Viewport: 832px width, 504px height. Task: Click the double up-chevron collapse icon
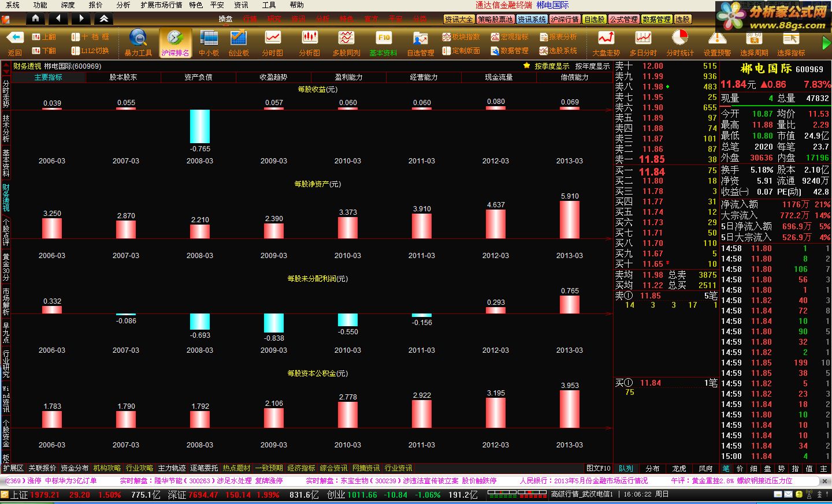[x=104, y=18]
